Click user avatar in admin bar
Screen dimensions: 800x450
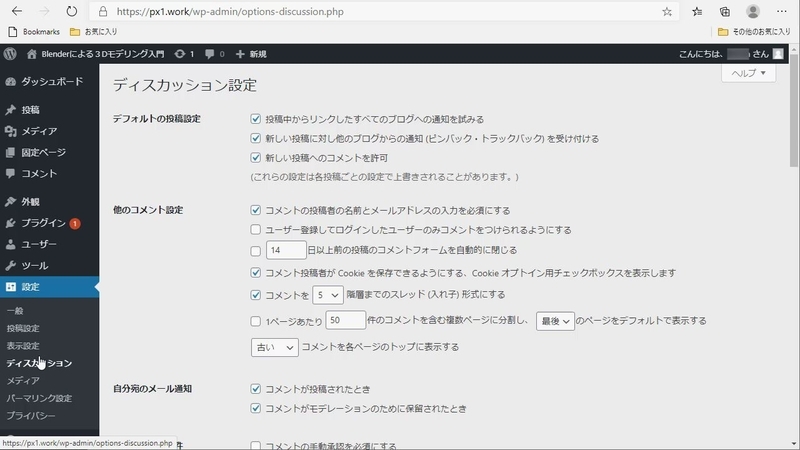pos(778,54)
